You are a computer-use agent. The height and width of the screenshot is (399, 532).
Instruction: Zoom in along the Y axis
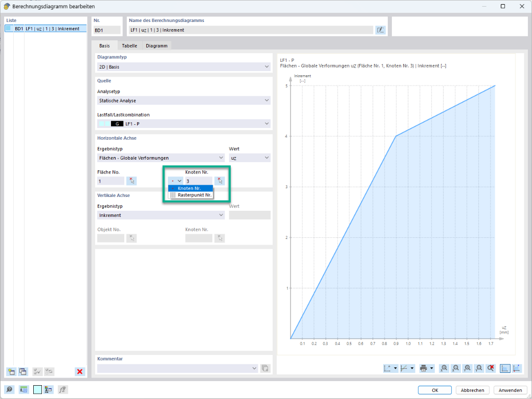pos(467,368)
